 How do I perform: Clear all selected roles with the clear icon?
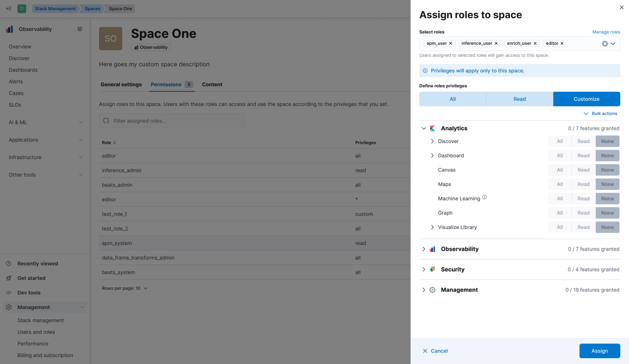(x=605, y=43)
